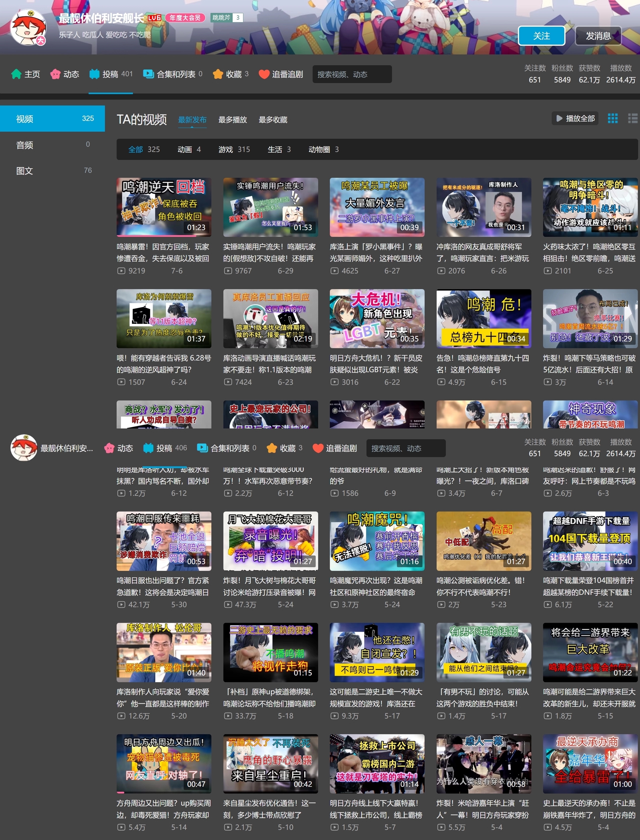The width and height of the screenshot is (640, 840).
Task: Open video title 火药味太浓了！鸣潮绝区零互相狙击
Action: [589, 253]
